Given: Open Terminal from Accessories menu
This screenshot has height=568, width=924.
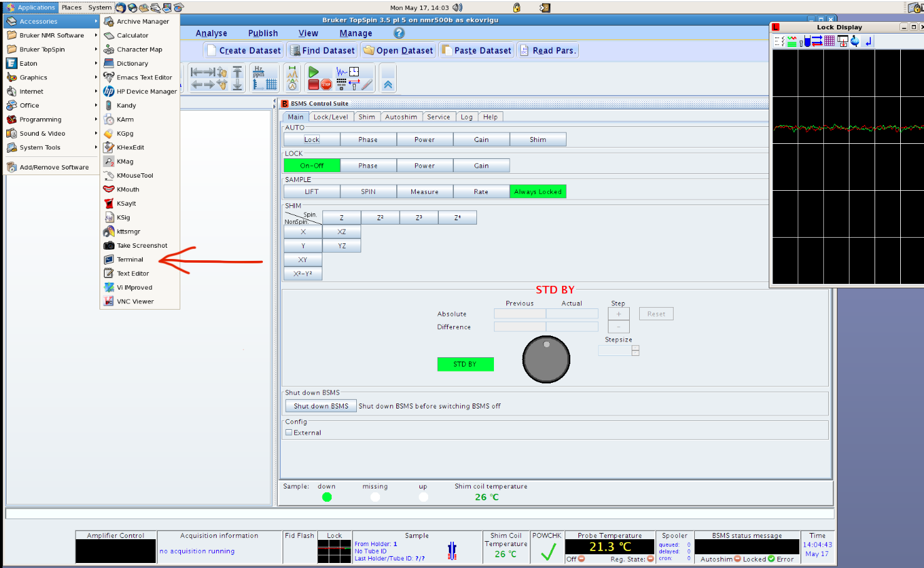Looking at the screenshot, I should (x=140, y=260).
